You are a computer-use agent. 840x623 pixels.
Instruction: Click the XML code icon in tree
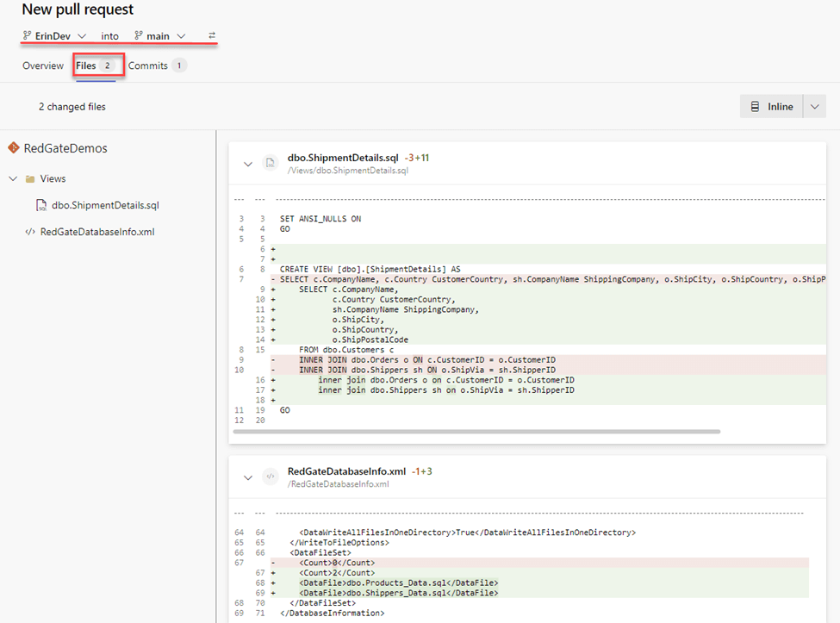pyautogui.click(x=30, y=232)
